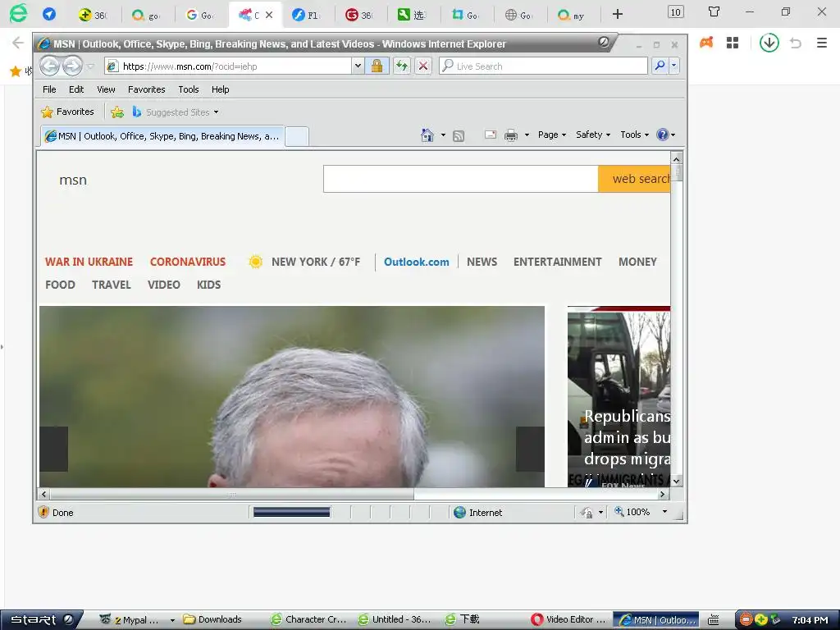Open the Safety menu dropdown
Screen dimensions: 840x630
(x=593, y=135)
